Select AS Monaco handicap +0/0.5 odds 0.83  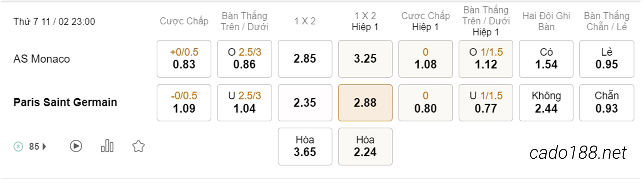[184, 59]
